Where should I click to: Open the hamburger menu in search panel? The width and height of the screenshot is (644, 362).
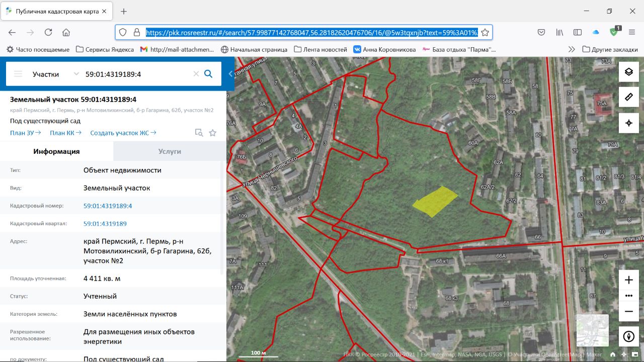point(18,74)
